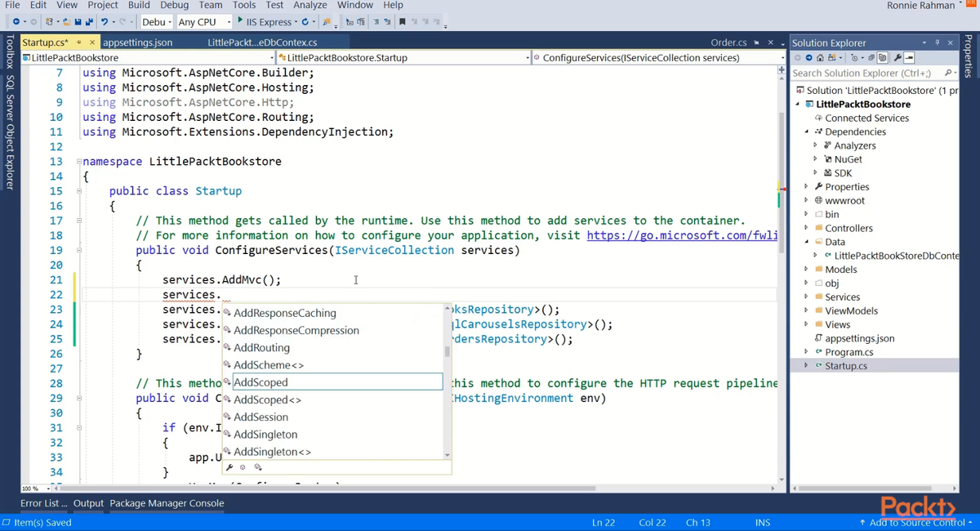Open the solution configuration Debug dropdown
This screenshot has width=980, height=531.
[155, 21]
